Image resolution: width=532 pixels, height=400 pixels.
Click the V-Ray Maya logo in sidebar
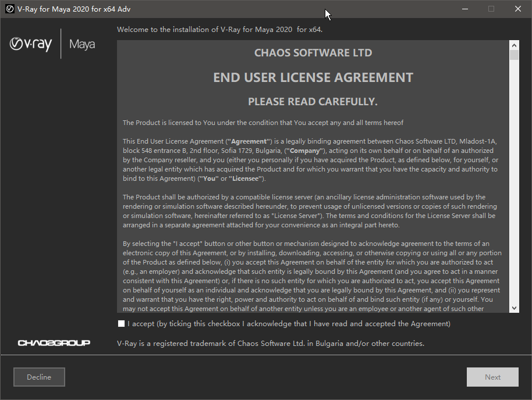tap(52, 44)
